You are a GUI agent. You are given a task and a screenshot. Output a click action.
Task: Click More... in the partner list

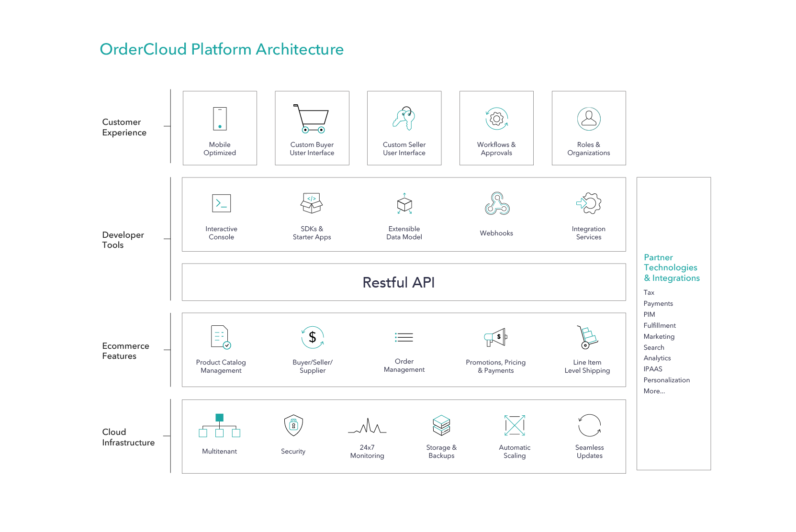click(x=654, y=391)
